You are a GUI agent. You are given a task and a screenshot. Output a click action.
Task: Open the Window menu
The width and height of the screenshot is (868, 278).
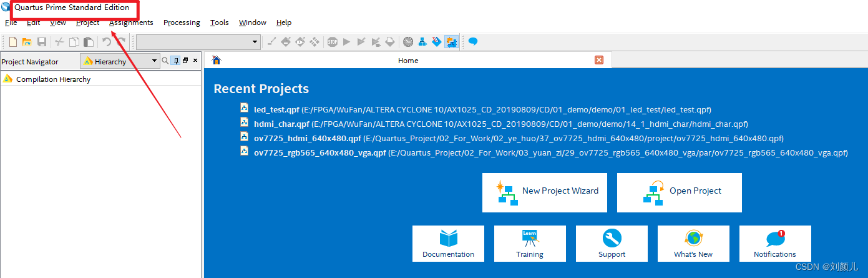[253, 22]
